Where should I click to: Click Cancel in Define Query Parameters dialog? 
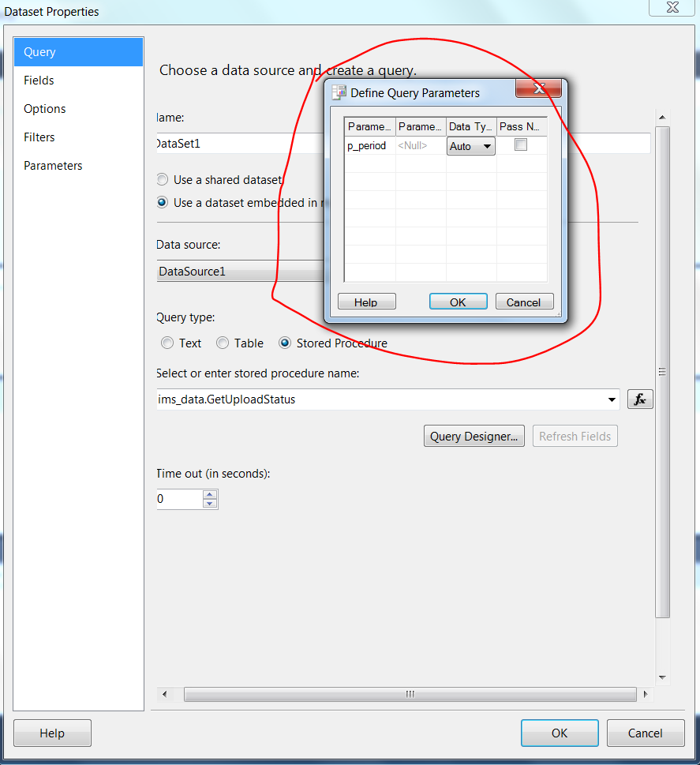(x=524, y=302)
